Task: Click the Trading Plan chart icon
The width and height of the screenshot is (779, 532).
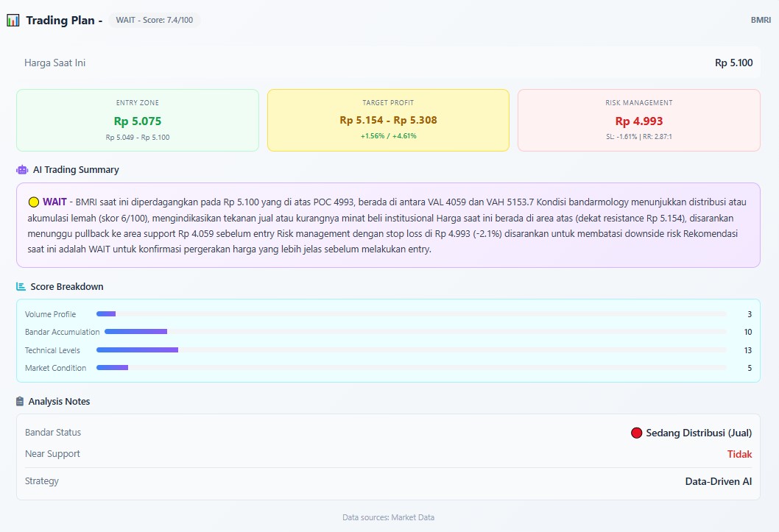Action: coord(13,21)
